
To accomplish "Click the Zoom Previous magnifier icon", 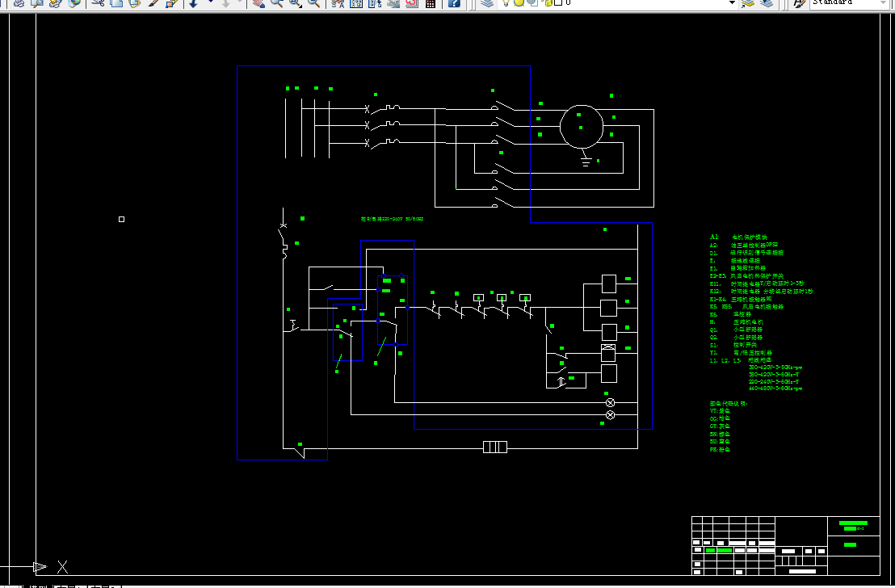I will [x=313, y=3].
